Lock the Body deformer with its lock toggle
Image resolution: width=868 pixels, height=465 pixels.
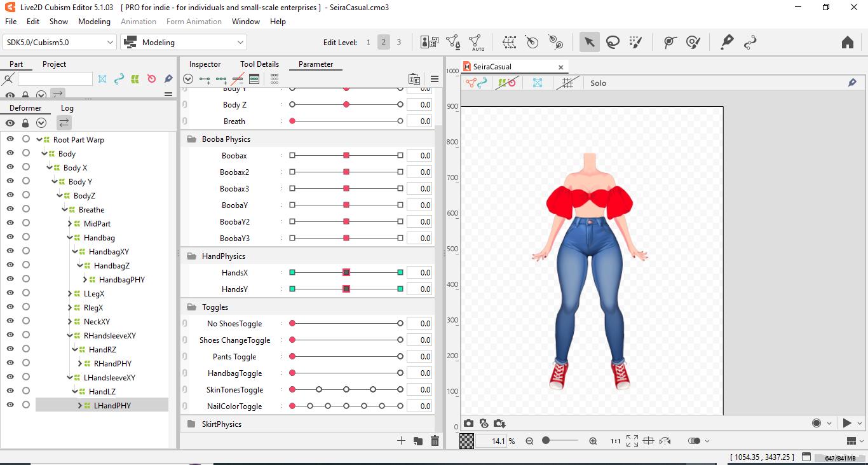tap(26, 154)
